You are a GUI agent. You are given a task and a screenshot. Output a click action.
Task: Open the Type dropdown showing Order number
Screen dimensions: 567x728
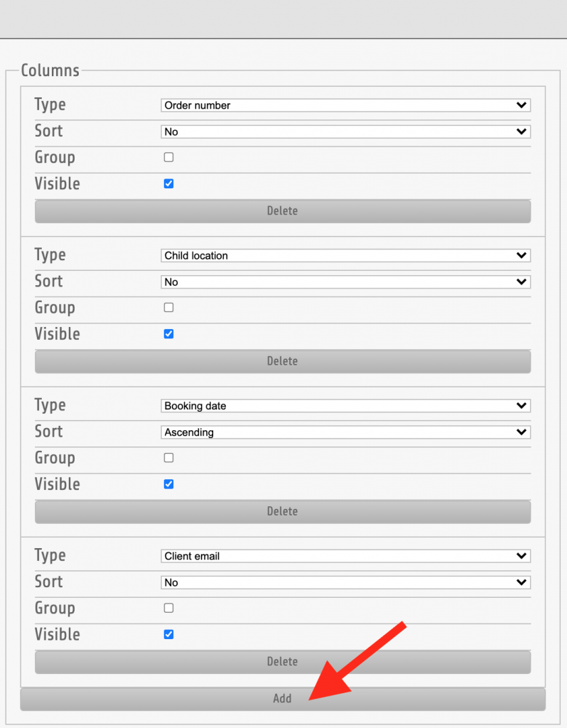[346, 105]
